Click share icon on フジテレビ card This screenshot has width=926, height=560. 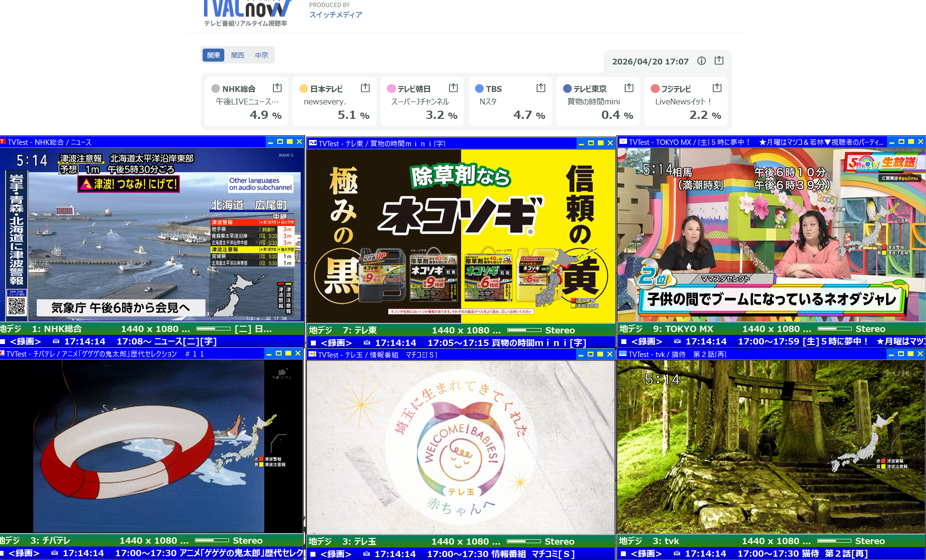(717, 88)
